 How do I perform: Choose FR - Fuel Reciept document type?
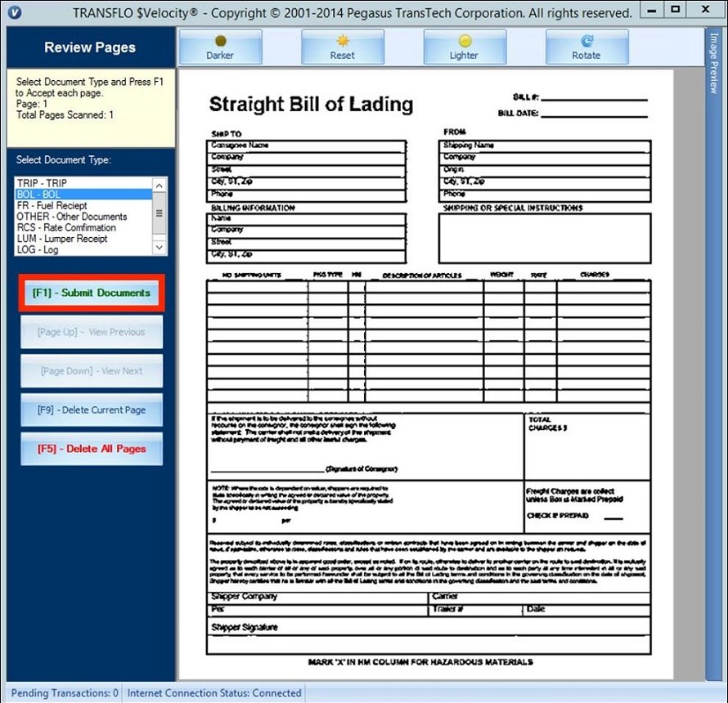pyautogui.click(x=83, y=205)
